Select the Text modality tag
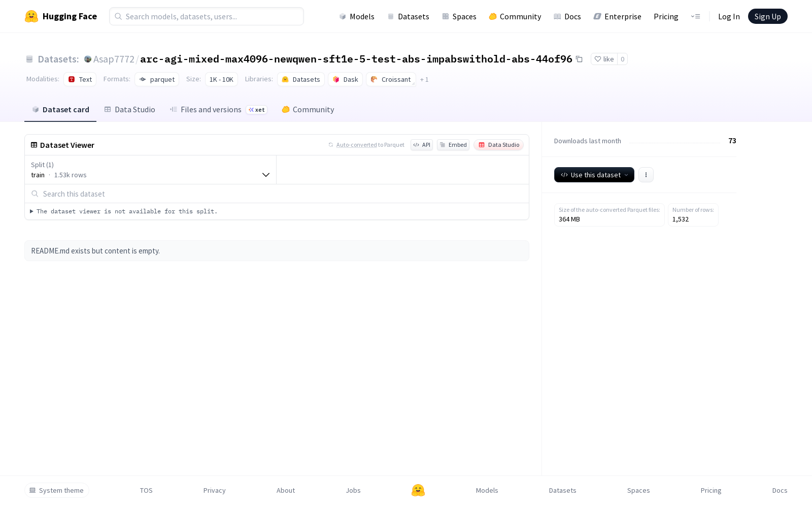The image size is (812, 508). 80,79
